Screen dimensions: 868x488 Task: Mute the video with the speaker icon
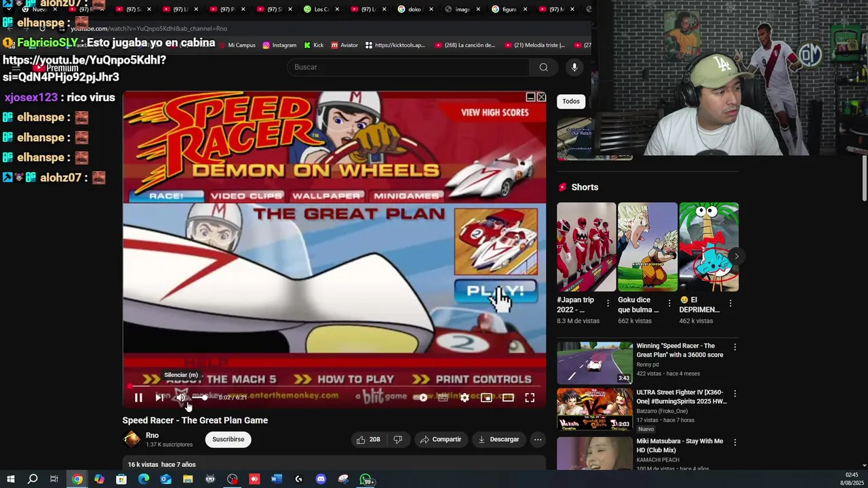click(181, 398)
